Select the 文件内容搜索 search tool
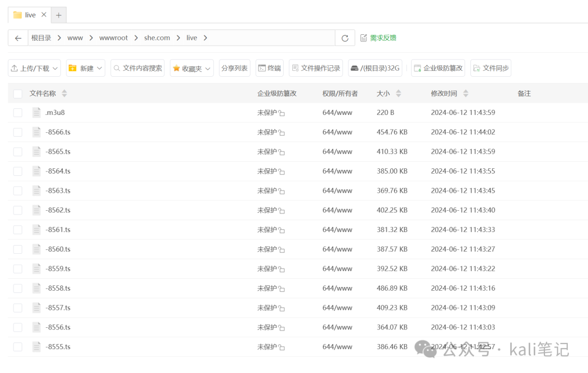Viewport: 588px width, 373px height. [138, 68]
